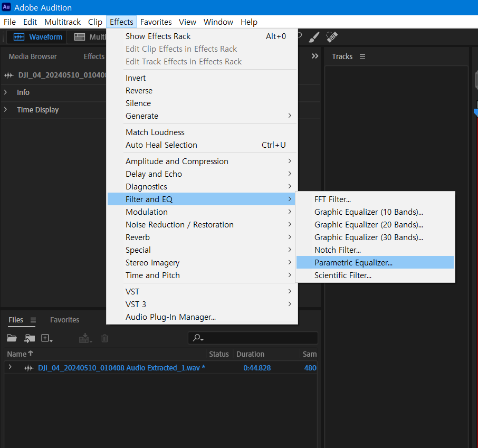Click the Adobe Audition app icon
478x448 pixels.
point(6,7)
